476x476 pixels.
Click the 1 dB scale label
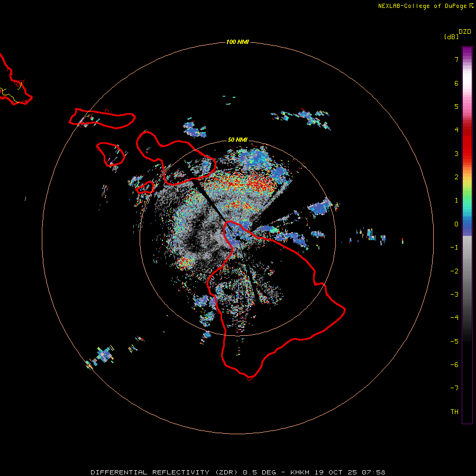[456, 200]
